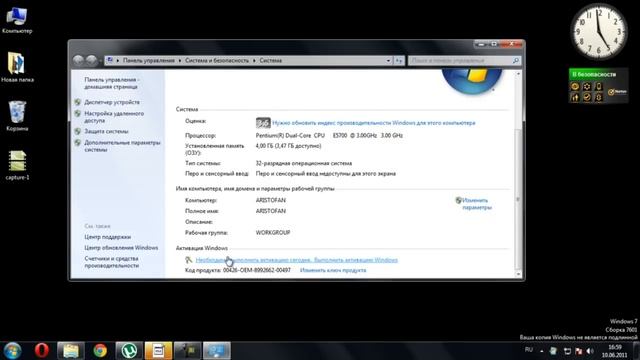Viewport: 640px width, 360px height.
Task: Click the ARISTOFAN value next to Компьютер:
Action: (x=271, y=200)
